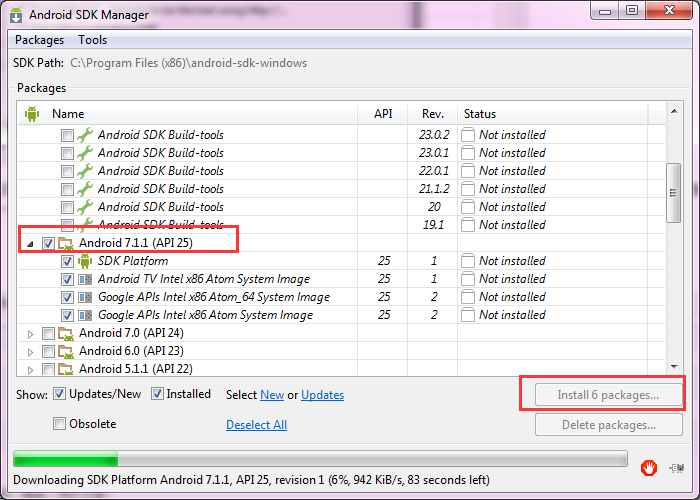
Task: Uncheck Android TV Intel x86 Atom checkbox
Action: point(67,279)
